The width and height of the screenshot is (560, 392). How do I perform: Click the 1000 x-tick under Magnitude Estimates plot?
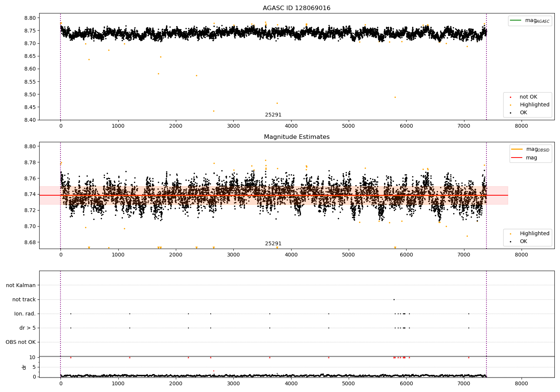[118, 255]
